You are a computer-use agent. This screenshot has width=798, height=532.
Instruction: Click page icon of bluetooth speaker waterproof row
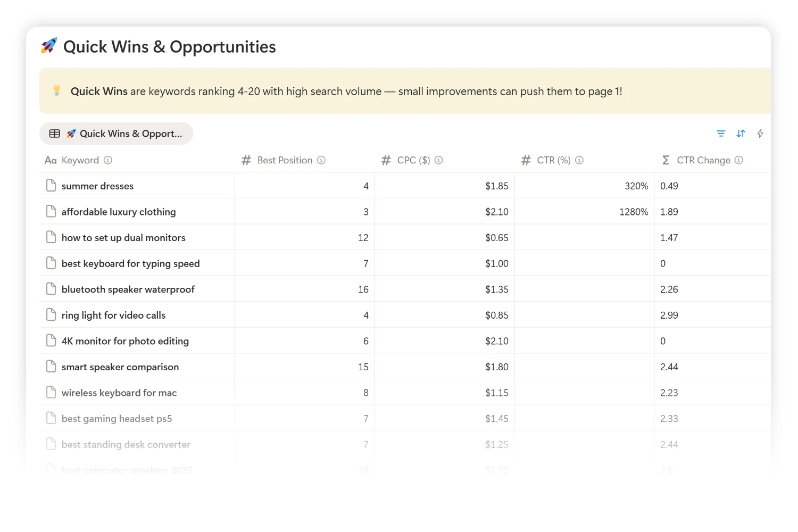[51, 289]
